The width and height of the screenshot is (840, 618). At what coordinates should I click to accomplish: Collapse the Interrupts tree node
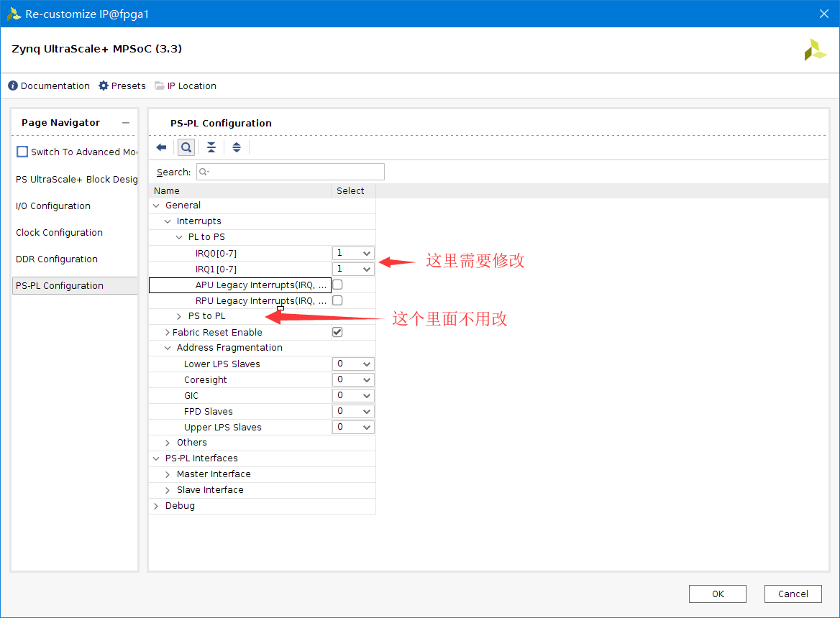168,221
